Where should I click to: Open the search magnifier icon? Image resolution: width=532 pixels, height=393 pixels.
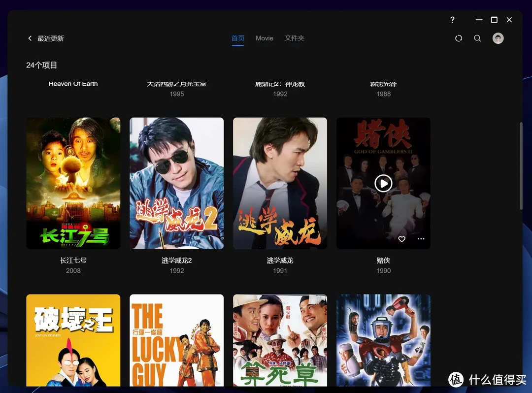pos(477,38)
